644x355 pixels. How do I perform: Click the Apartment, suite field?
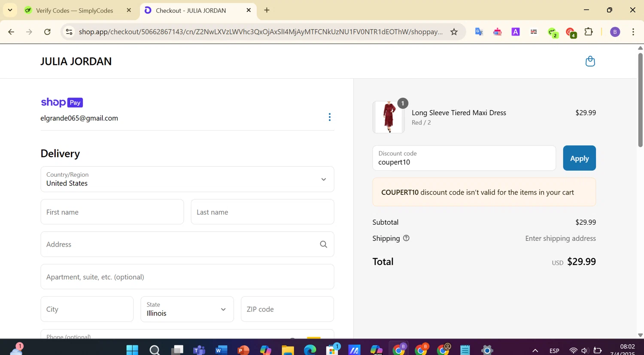click(187, 277)
